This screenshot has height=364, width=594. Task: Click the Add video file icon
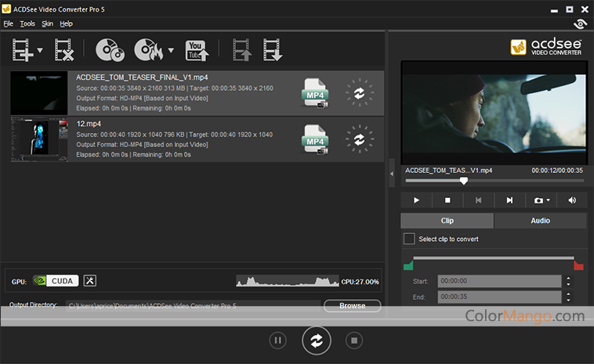pyautogui.click(x=22, y=49)
